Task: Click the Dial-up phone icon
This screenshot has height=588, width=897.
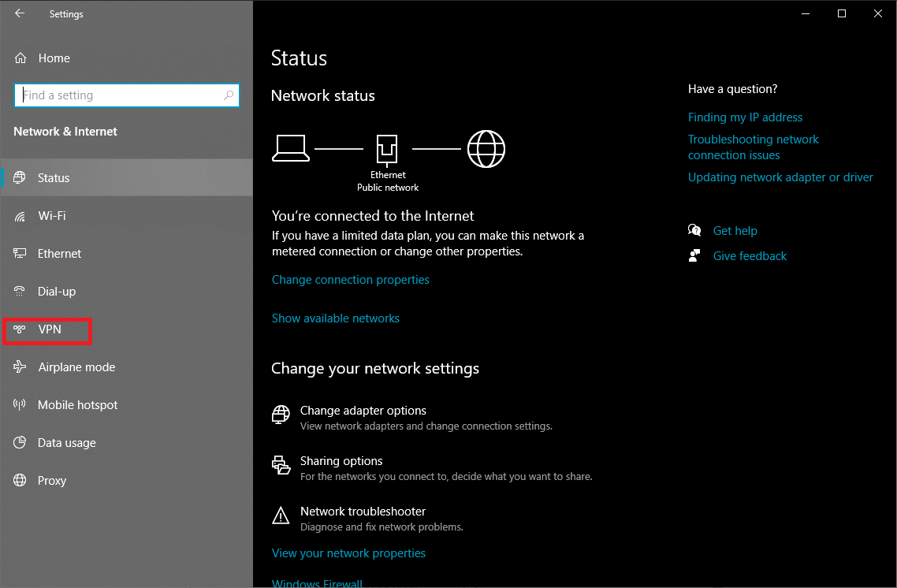Action: [x=20, y=291]
